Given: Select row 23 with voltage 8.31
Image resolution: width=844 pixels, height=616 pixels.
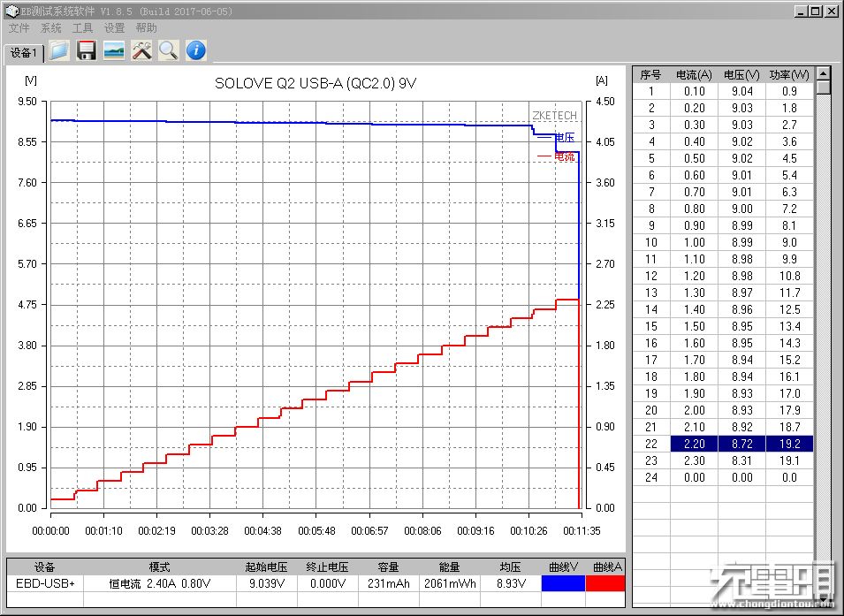Looking at the screenshot, I should coord(723,460).
